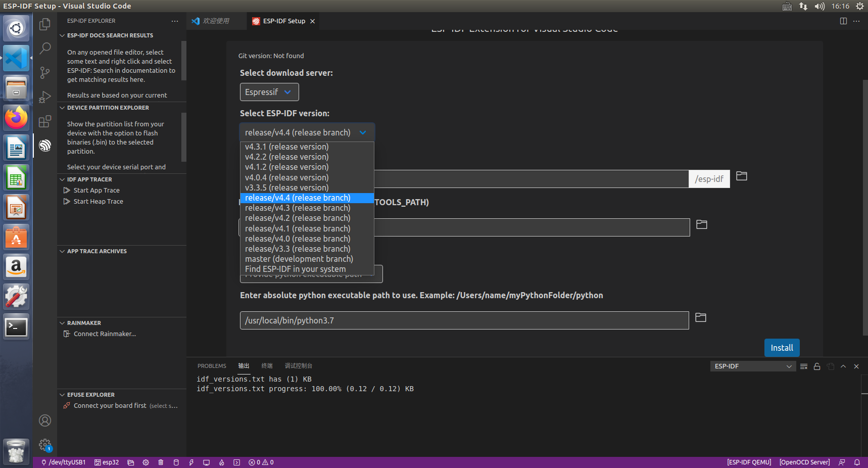Select release/v4.1 release branch option
This screenshot has height=468, width=868.
(x=307, y=228)
